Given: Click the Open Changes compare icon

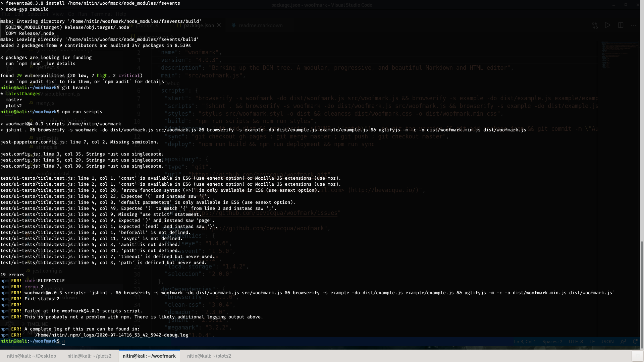Looking at the screenshot, I should [595, 25].
